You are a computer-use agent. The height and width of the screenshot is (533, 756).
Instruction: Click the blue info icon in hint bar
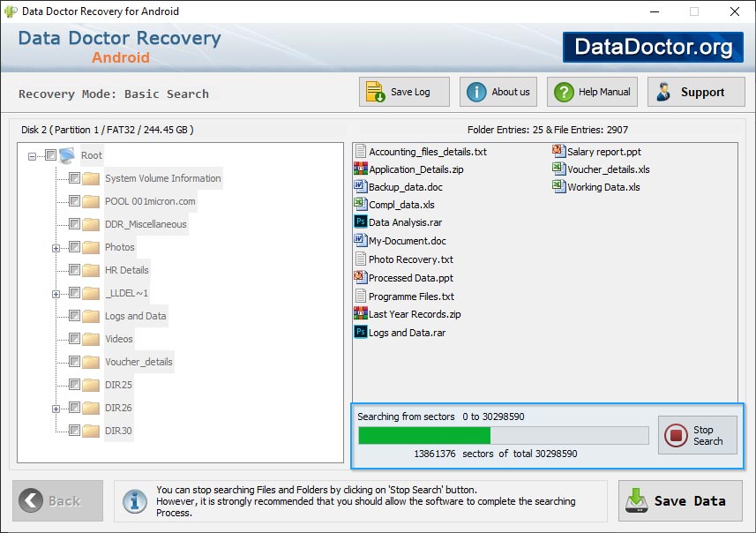(135, 501)
